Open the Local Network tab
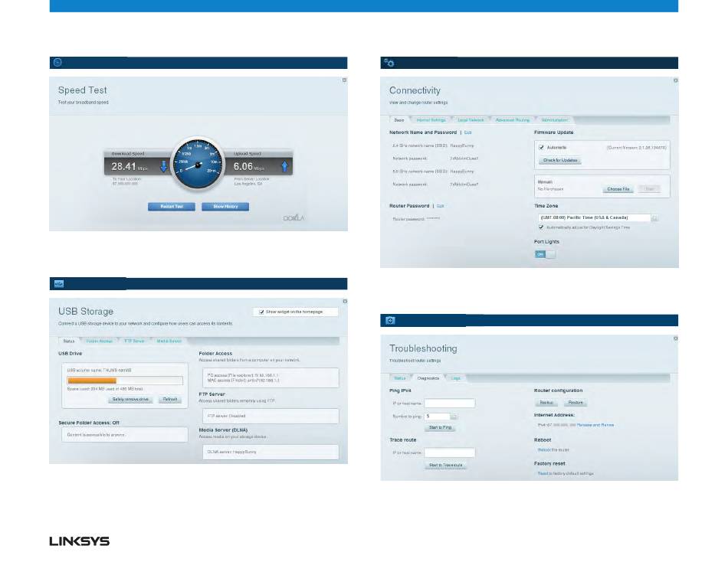Screen dimensions: 728x562 point(471,119)
